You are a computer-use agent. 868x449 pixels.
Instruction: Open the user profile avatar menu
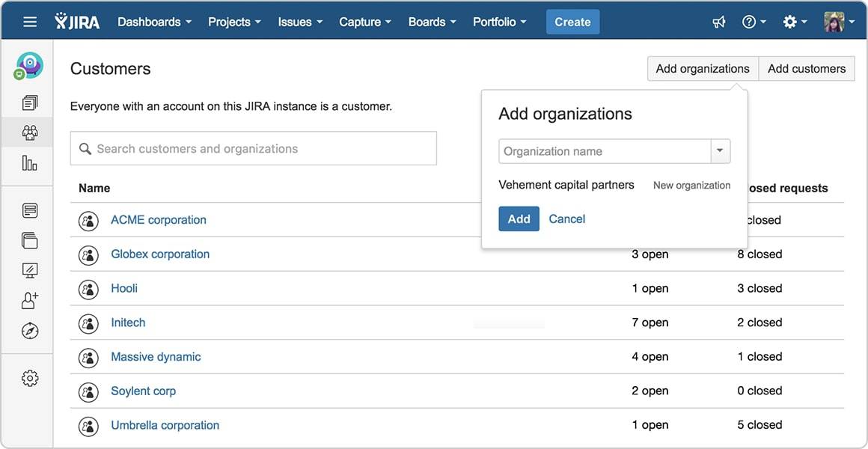840,22
